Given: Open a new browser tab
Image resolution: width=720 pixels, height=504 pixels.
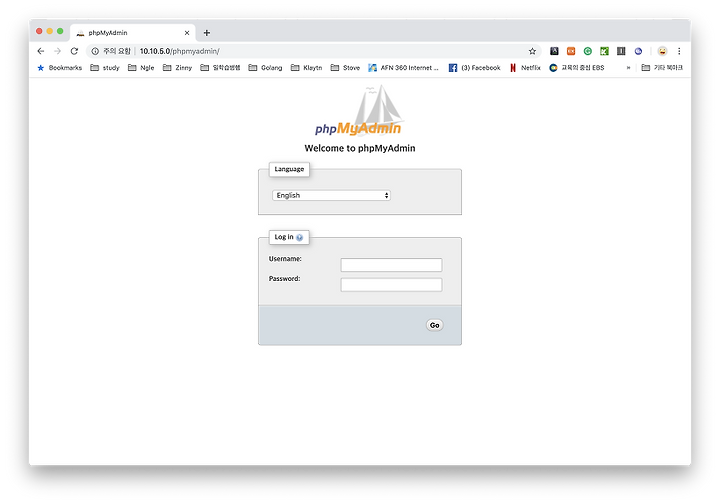Looking at the screenshot, I should click(x=207, y=33).
